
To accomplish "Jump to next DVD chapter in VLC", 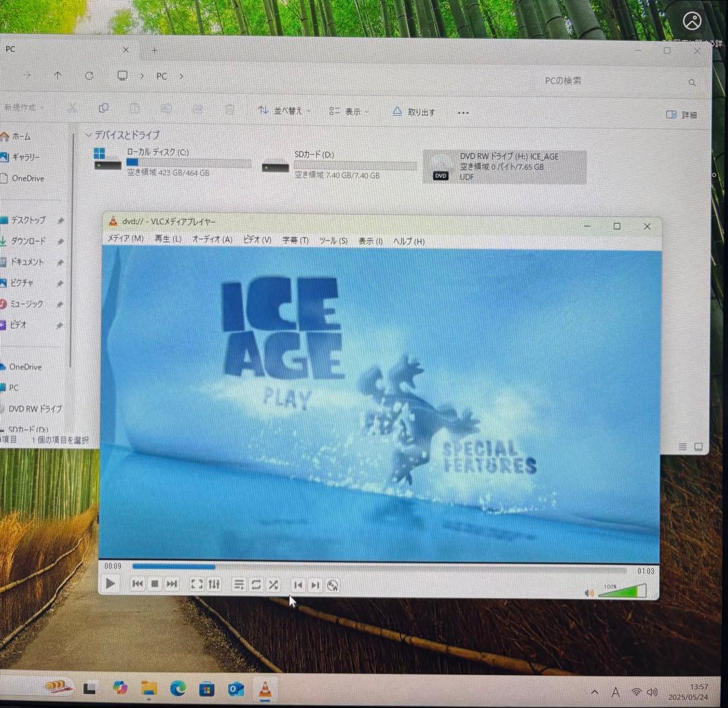I will [x=315, y=585].
